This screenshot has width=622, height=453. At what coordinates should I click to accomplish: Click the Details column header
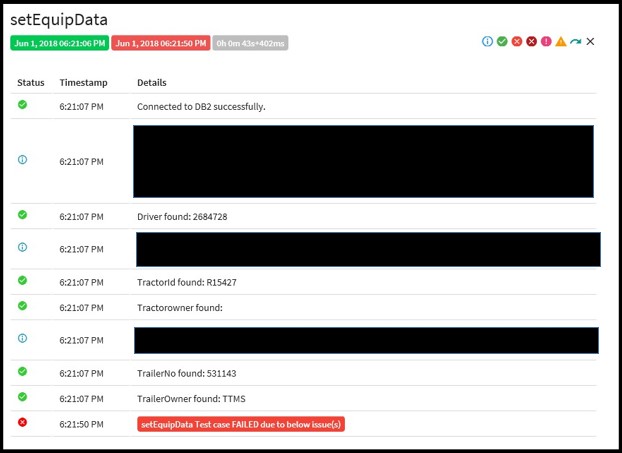(152, 83)
